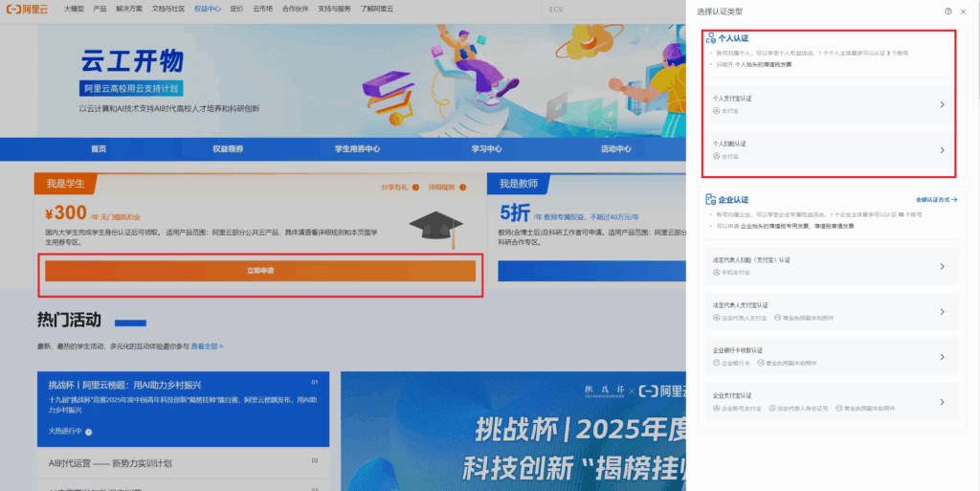Open the 查看全部 link under 热门活动
The width and height of the screenshot is (980, 491).
pyautogui.click(x=207, y=346)
